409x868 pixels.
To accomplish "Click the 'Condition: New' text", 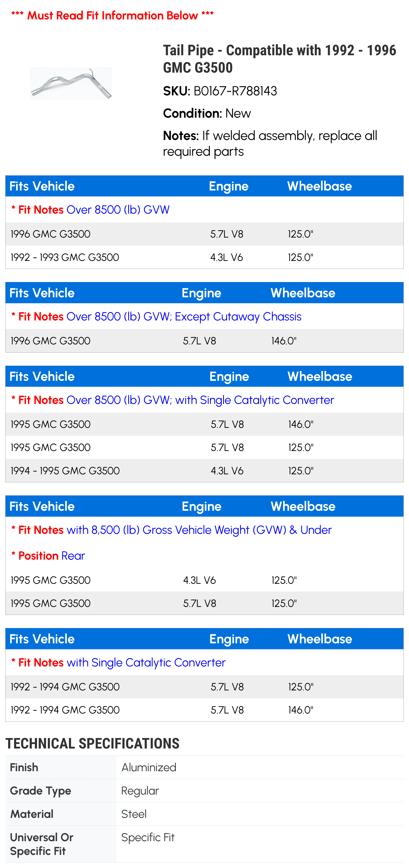I will point(207,114).
